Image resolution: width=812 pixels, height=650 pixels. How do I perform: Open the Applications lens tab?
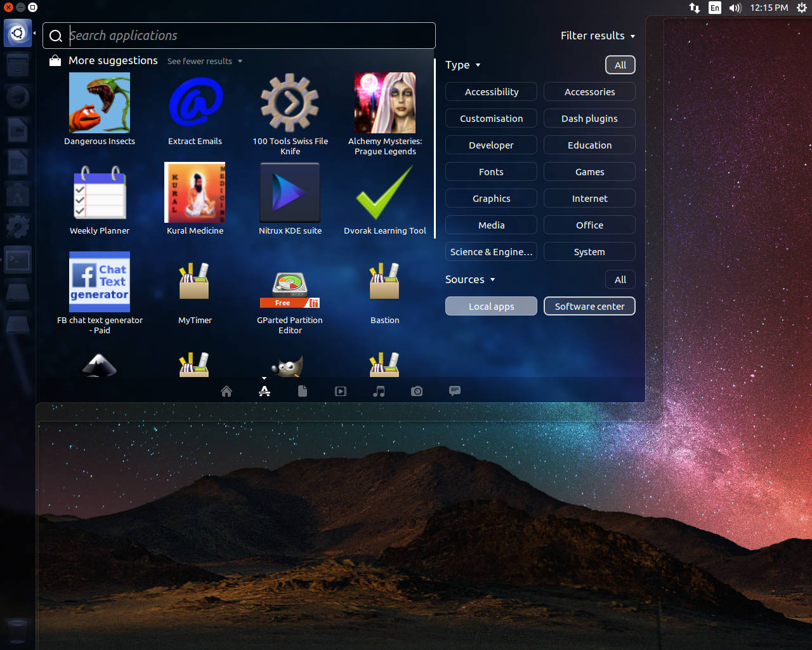coord(265,391)
